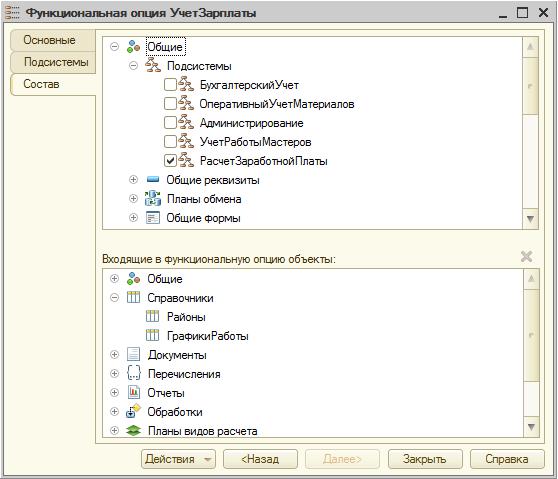
Task: Expand the Отчеты node
Action: click(114, 393)
